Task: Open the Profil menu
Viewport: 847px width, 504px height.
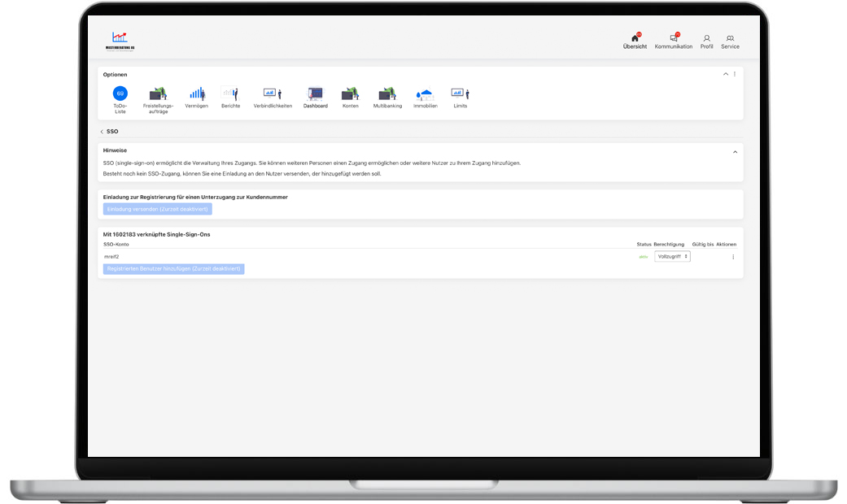Action: [x=706, y=41]
